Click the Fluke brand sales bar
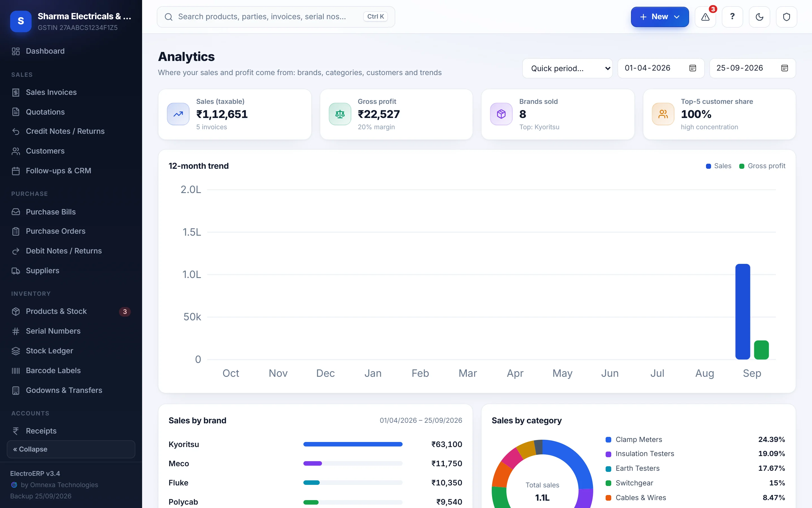 311,483
